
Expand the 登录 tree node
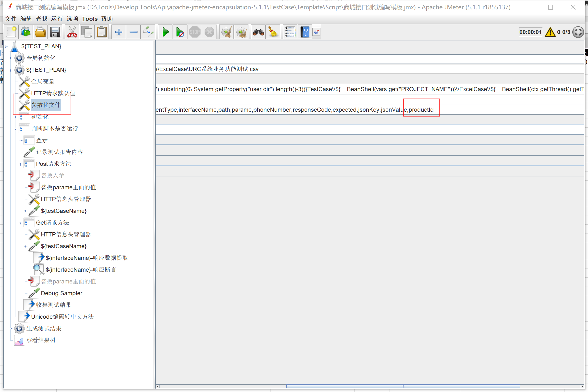coord(21,140)
